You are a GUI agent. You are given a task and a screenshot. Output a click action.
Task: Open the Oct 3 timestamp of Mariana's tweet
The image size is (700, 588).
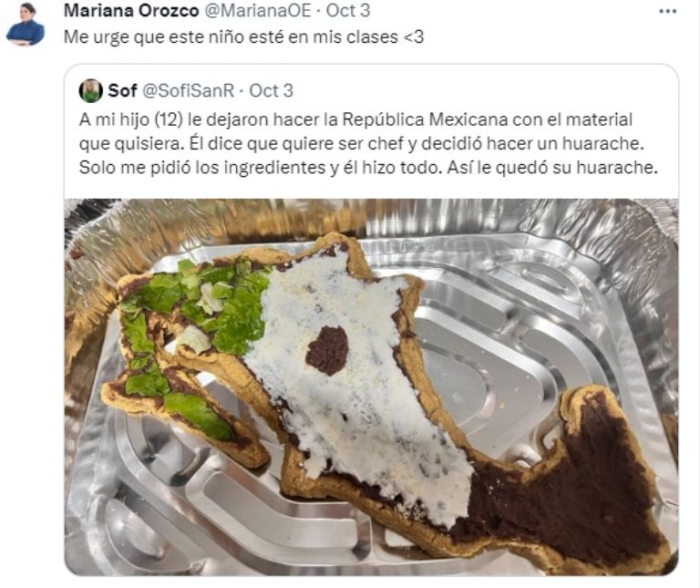coord(348,11)
